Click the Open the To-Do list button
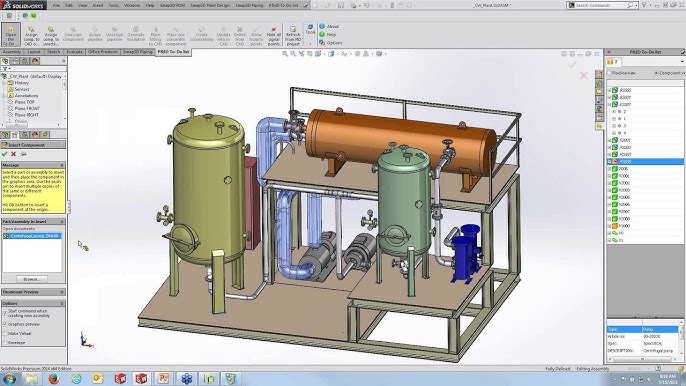This screenshot has height=386, width=686. (10, 35)
